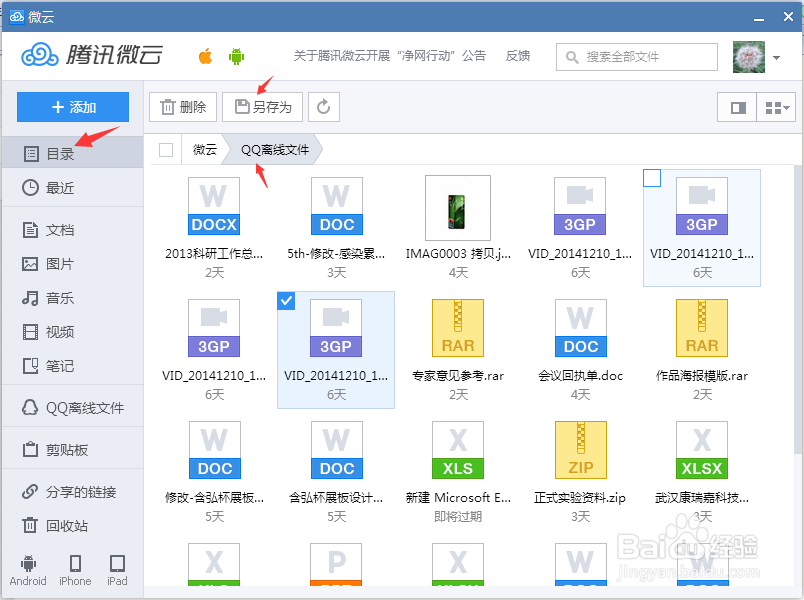The width and height of the screenshot is (804, 600).
Task: Click the search all files field
Action: 636,56
